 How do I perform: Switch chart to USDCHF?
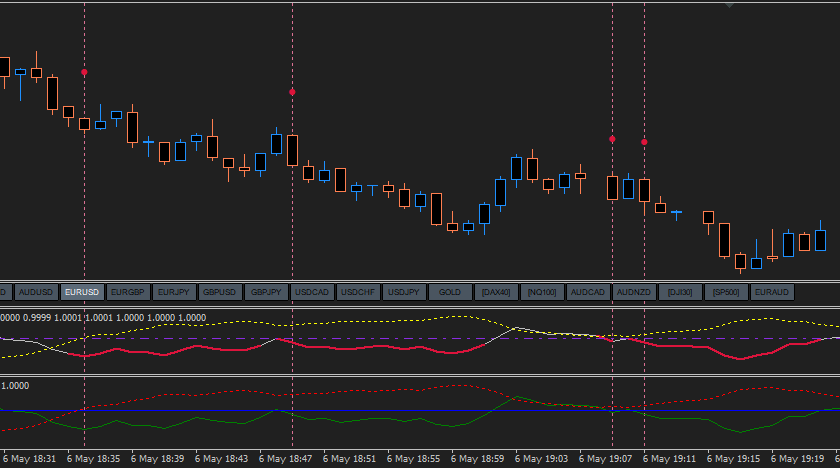click(358, 292)
